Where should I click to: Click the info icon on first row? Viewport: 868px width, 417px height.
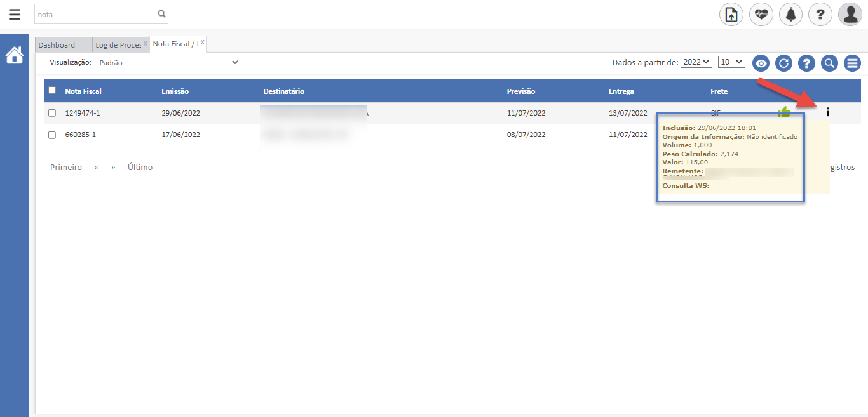click(x=827, y=112)
